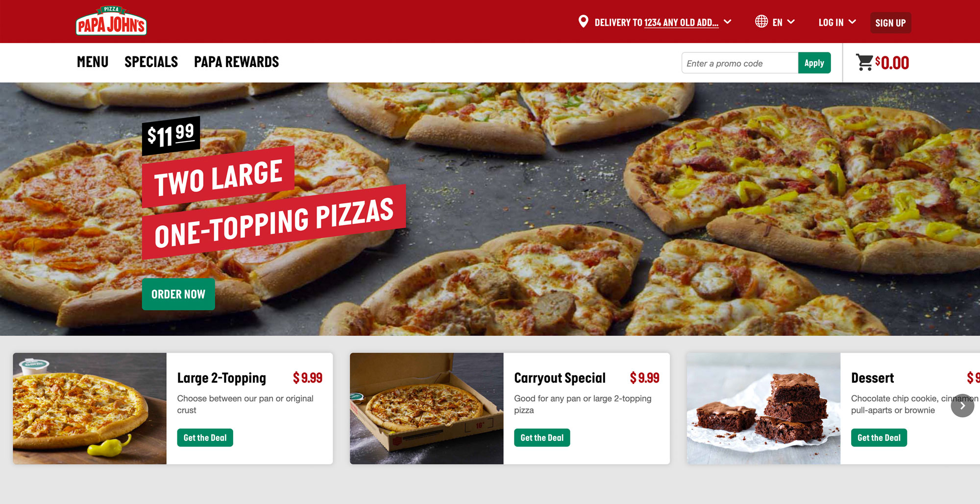Click the Carryout Special pizza box image

(x=426, y=408)
